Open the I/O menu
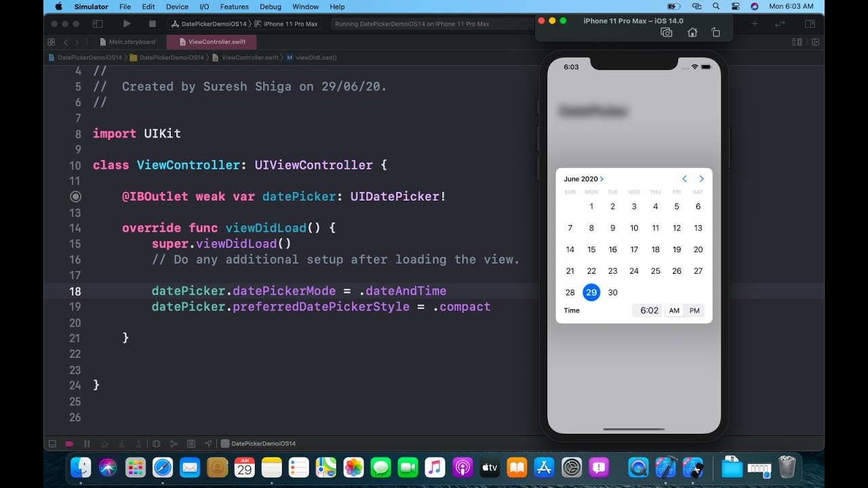 pyautogui.click(x=204, y=6)
